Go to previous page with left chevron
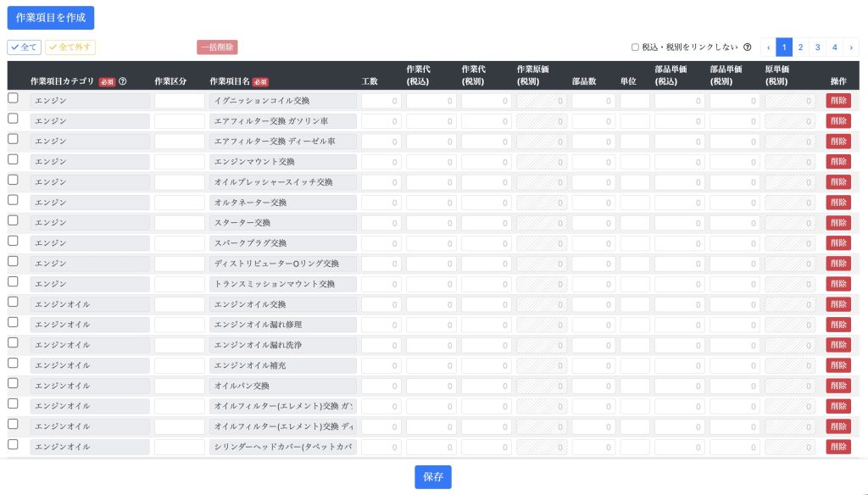Image resolution: width=868 pixels, height=495 pixels. (768, 47)
